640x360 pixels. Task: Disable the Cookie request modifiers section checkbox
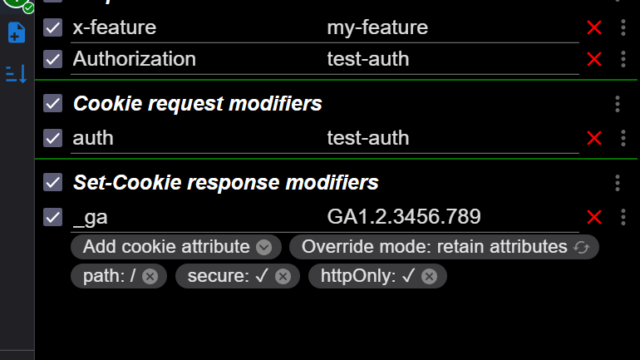(x=53, y=103)
